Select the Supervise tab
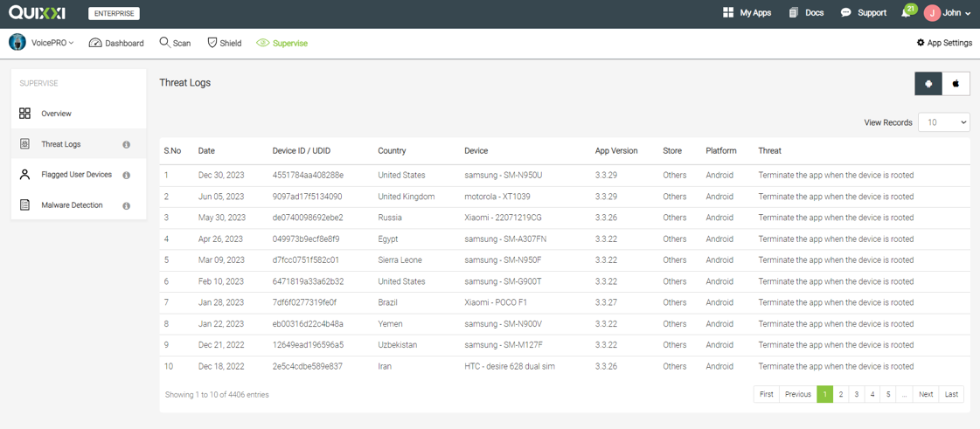This screenshot has width=980, height=429. pos(281,43)
